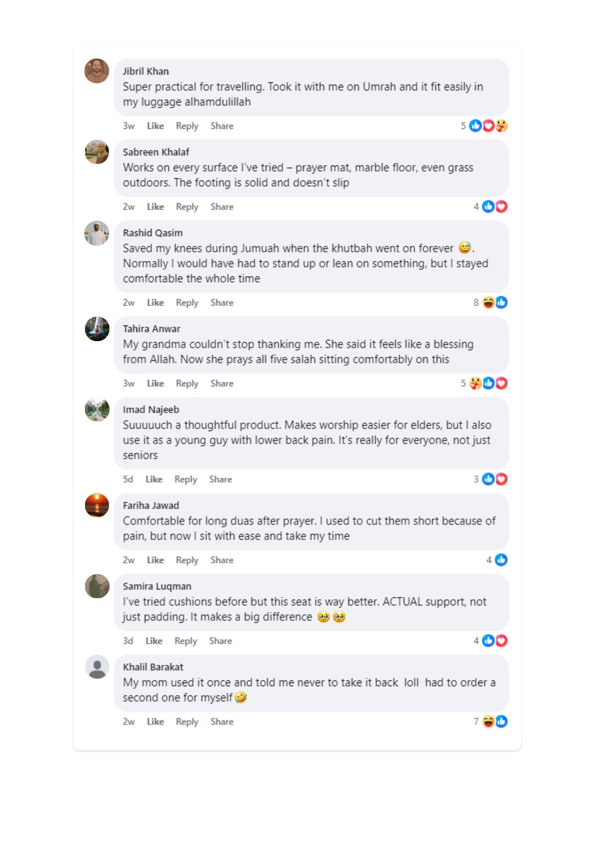Reply to Rashid Qasim's comment
Image resolution: width=612 pixels, height=868 pixels.
pyautogui.click(x=187, y=302)
